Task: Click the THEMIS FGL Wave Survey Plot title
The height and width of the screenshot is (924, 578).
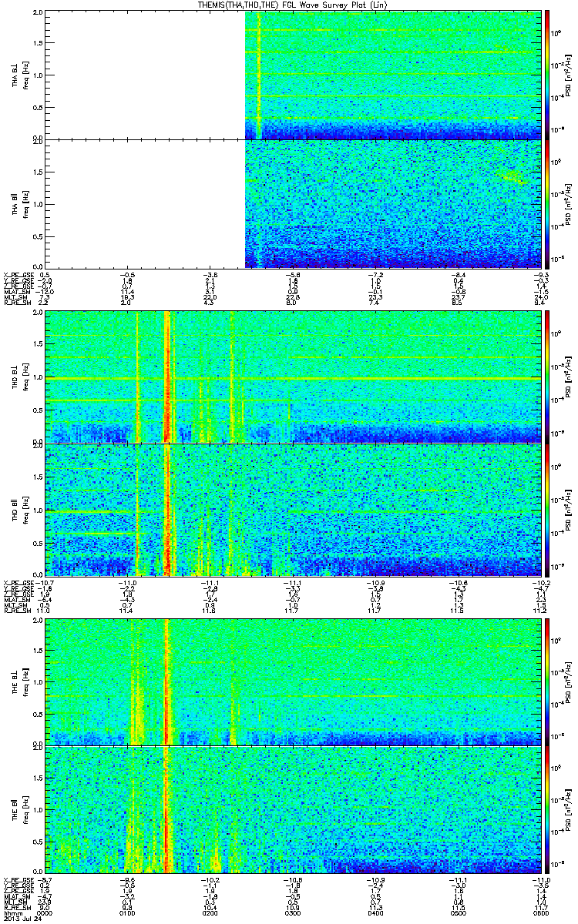Action: 293,5
